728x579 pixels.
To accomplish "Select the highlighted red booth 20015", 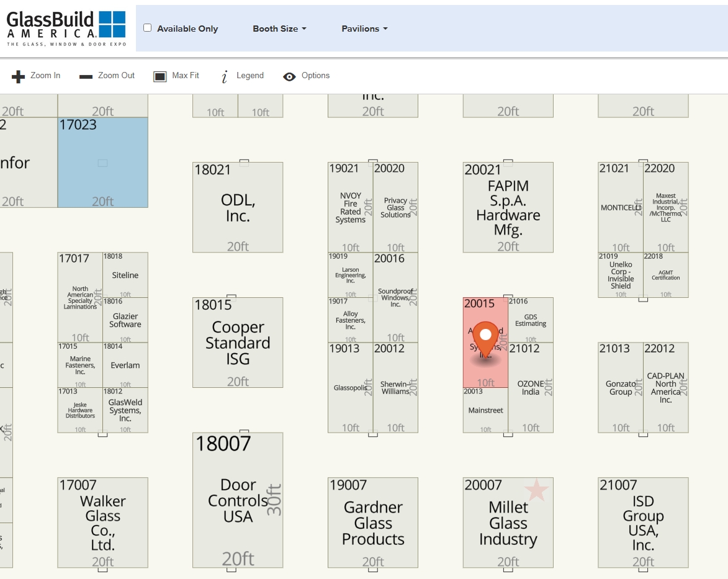I will [485, 343].
